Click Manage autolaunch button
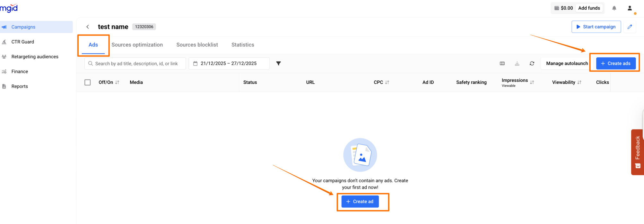 tap(567, 63)
